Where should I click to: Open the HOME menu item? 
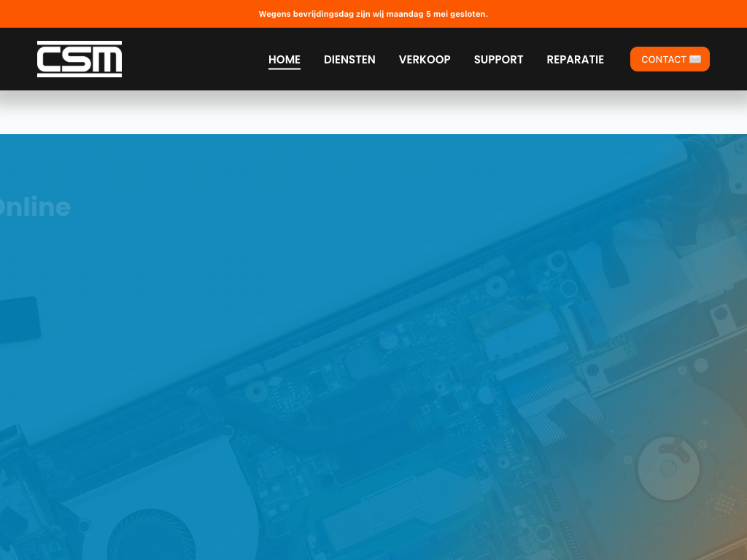tap(285, 59)
